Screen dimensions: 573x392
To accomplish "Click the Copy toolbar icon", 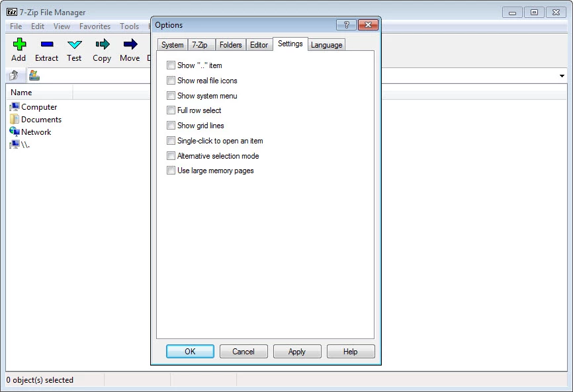I will (x=102, y=45).
